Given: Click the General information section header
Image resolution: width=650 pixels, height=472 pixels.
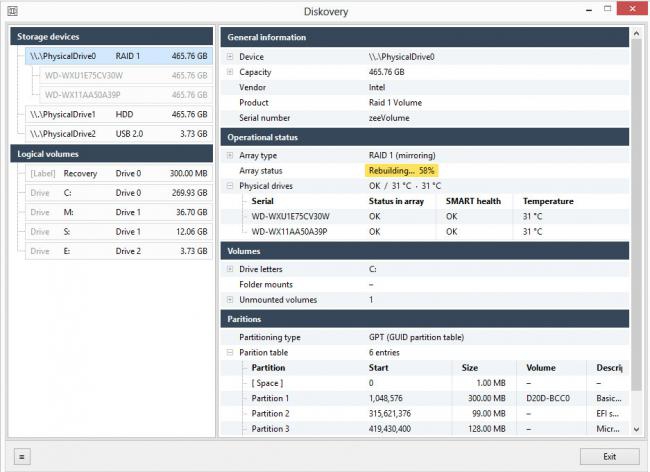Looking at the screenshot, I should point(424,37).
